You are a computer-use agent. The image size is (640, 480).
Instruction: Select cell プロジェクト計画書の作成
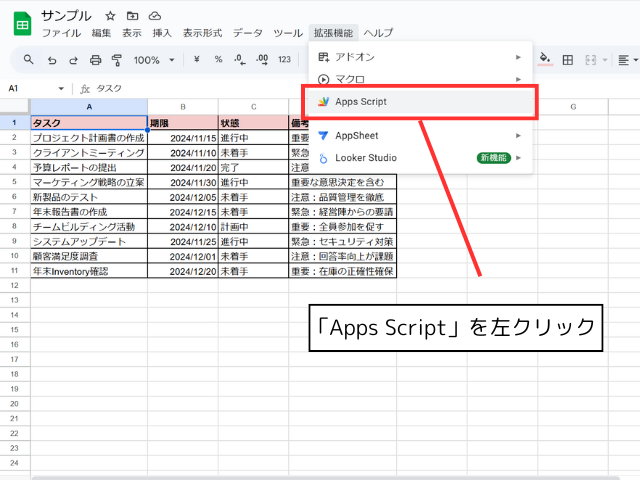pos(89,138)
